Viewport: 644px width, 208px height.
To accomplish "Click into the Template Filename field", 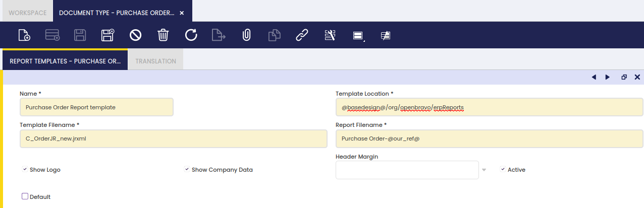I will (x=173, y=139).
